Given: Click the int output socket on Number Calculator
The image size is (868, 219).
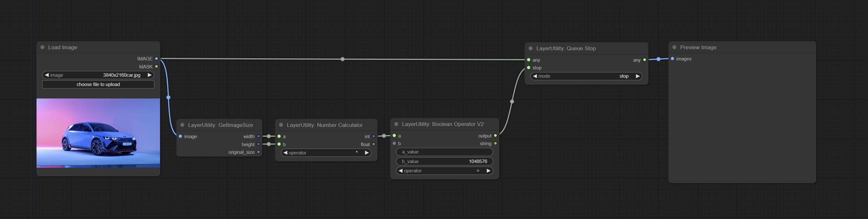Looking at the screenshot, I should click(374, 136).
